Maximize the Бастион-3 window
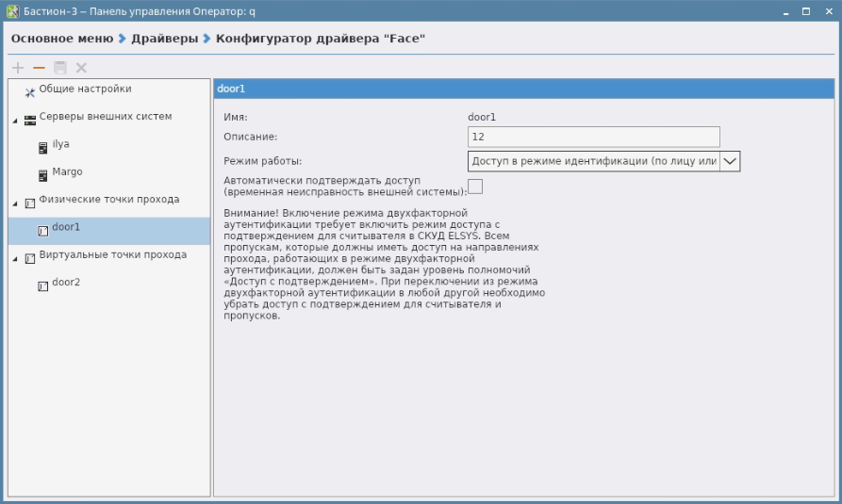Image resolution: width=842 pixels, height=504 pixels. (806, 11)
